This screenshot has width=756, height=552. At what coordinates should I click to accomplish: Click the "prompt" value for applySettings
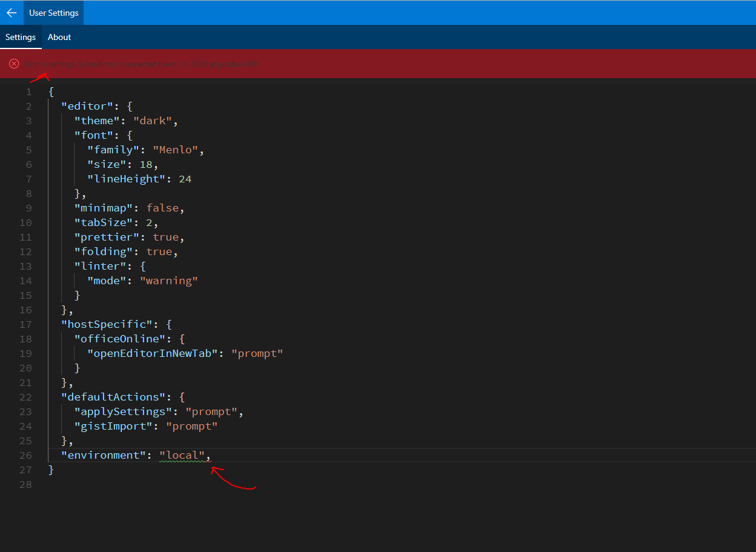[x=211, y=411]
